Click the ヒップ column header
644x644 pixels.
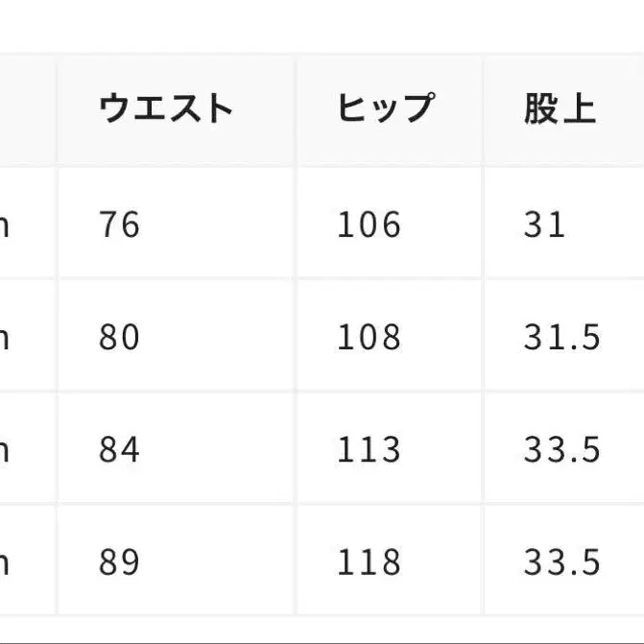[384, 109]
